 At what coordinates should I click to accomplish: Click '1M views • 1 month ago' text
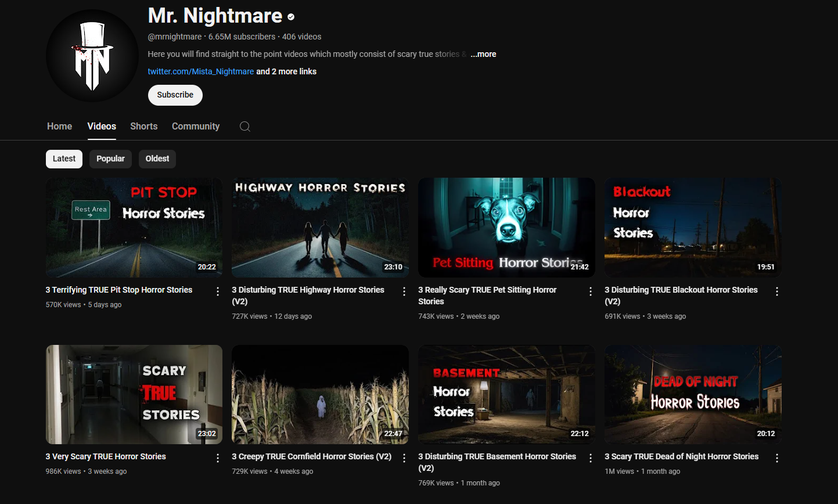[x=642, y=471]
